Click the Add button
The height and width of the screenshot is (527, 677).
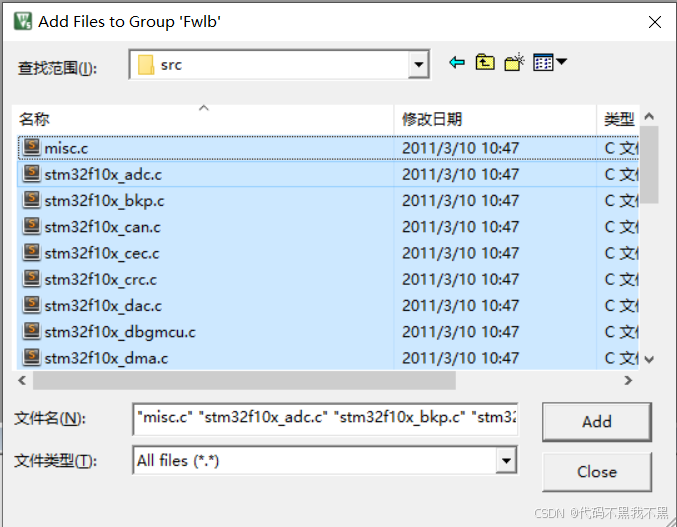coord(596,422)
